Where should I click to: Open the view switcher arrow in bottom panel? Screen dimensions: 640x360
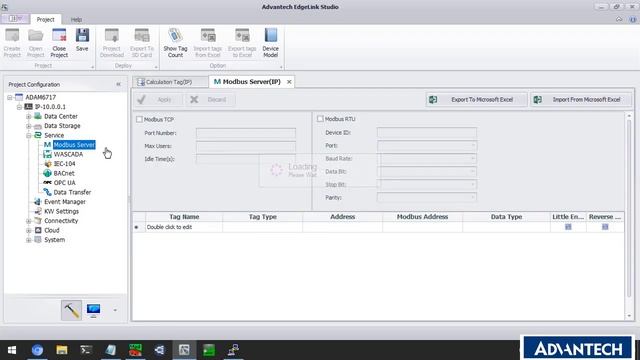tap(115, 311)
